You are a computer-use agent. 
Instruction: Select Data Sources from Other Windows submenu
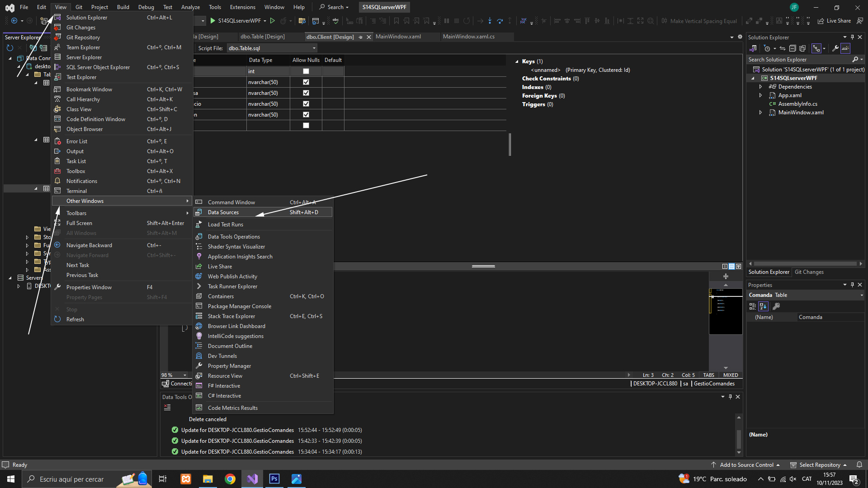(x=223, y=212)
